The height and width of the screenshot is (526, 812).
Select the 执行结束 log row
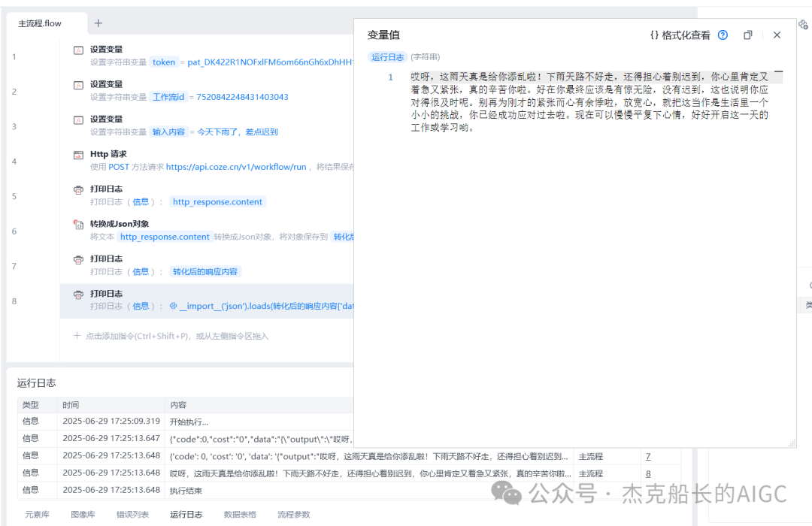(349, 490)
